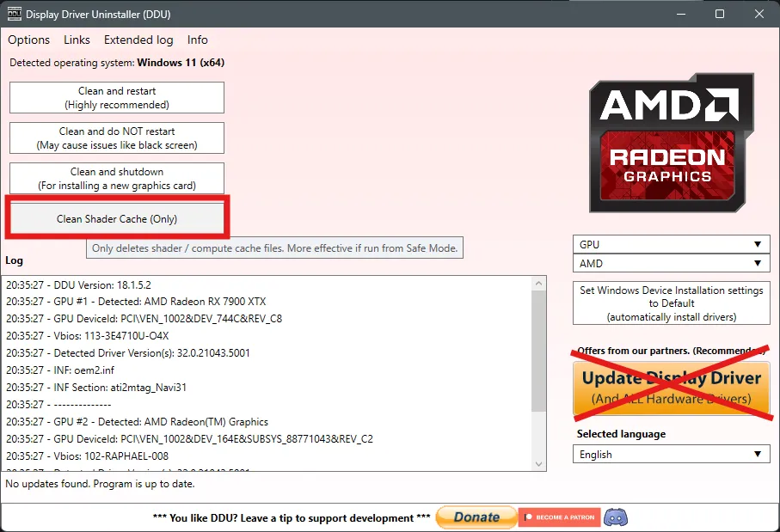This screenshot has height=532, width=780.
Task: Click the Selected language label
Action: coord(621,434)
